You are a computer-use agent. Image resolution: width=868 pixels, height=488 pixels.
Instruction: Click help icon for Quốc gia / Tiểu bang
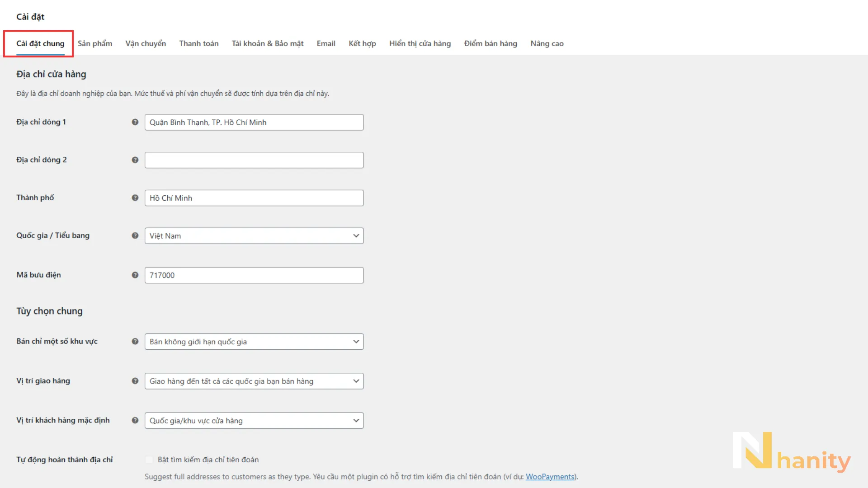coord(135,236)
